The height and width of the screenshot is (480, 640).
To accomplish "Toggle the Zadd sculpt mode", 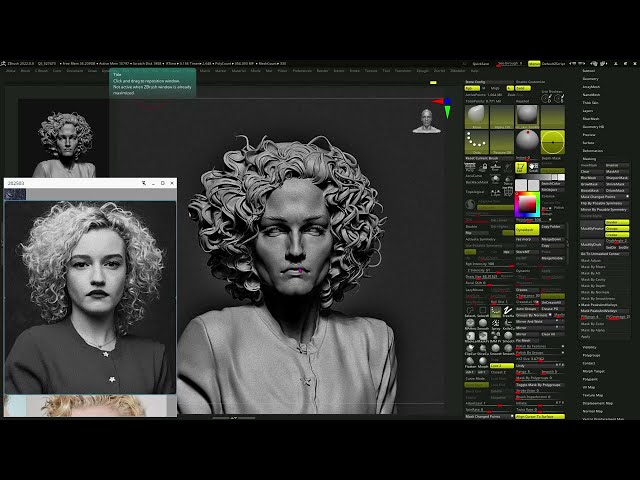I will point(523,88).
